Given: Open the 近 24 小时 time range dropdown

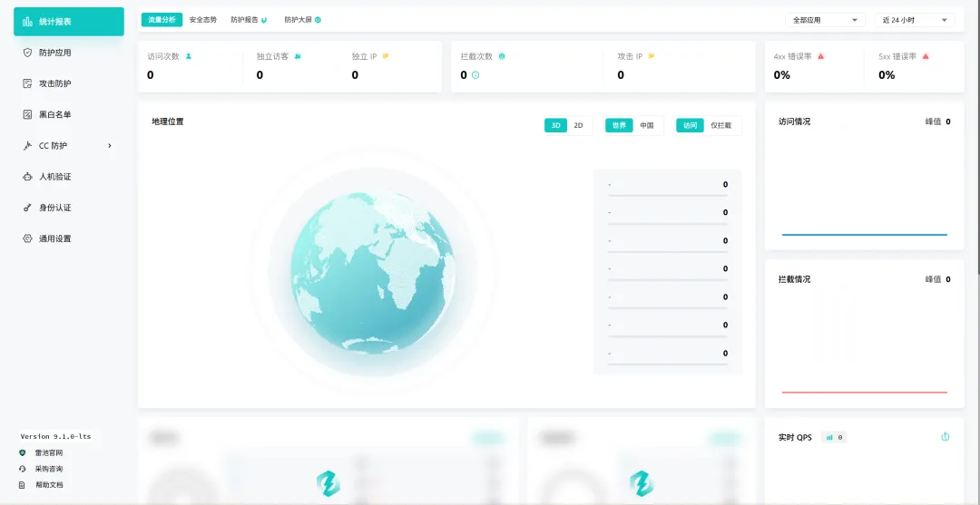Looking at the screenshot, I should coord(916,20).
